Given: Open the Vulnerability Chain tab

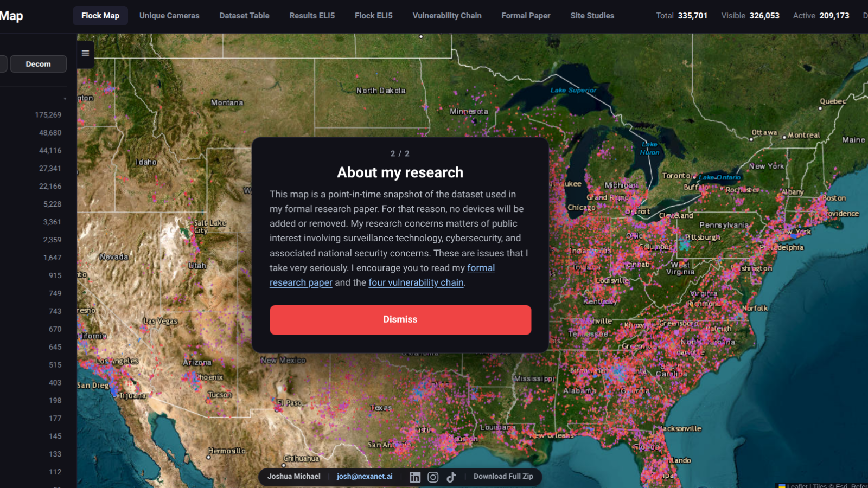Looking at the screenshot, I should tap(447, 16).
